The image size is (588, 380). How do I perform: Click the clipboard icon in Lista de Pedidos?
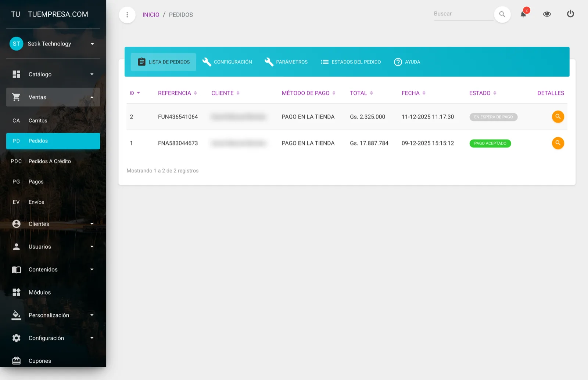(x=141, y=62)
